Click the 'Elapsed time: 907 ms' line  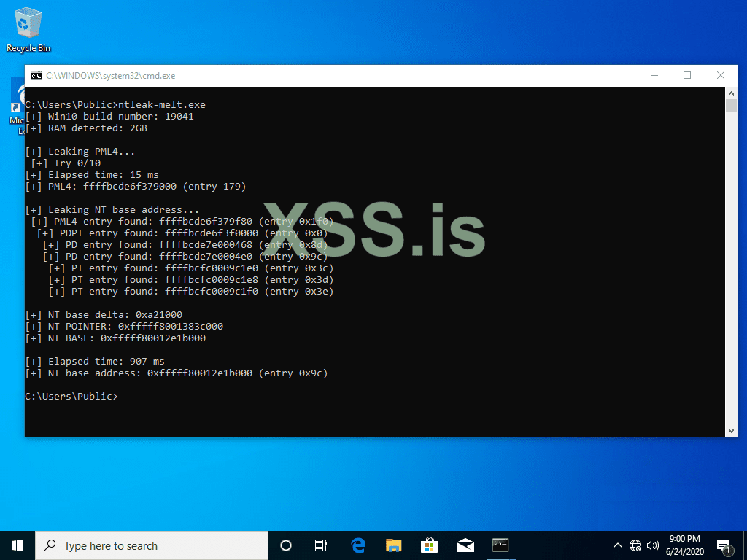[x=95, y=362]
